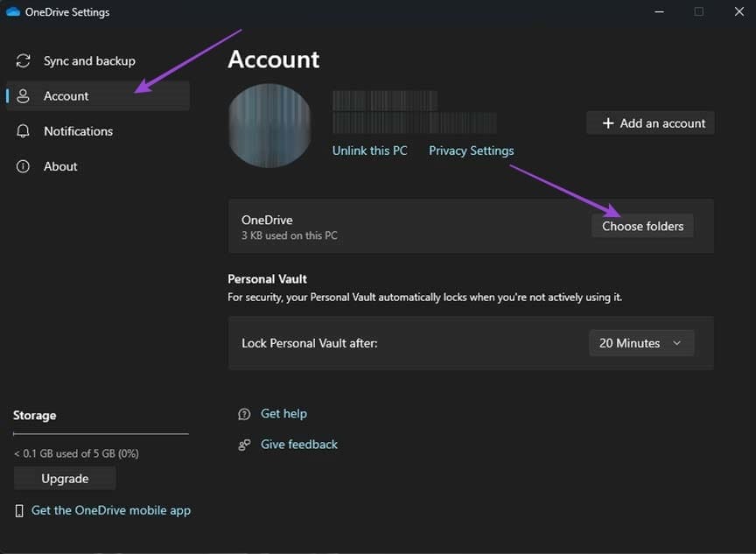
Task: Open Give feedback link
Action: [x=299, y=444]
